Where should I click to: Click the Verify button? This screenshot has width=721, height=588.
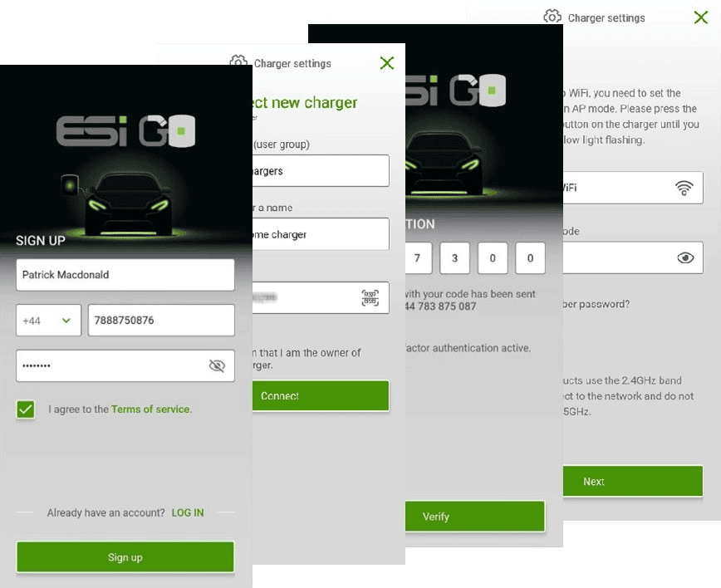point(475,517)
